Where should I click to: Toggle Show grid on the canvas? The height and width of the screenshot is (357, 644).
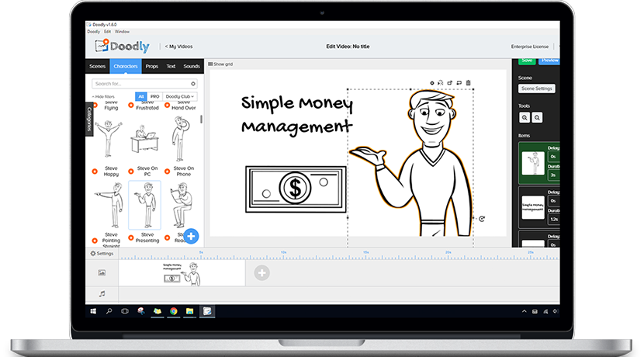tap(220, 64)
